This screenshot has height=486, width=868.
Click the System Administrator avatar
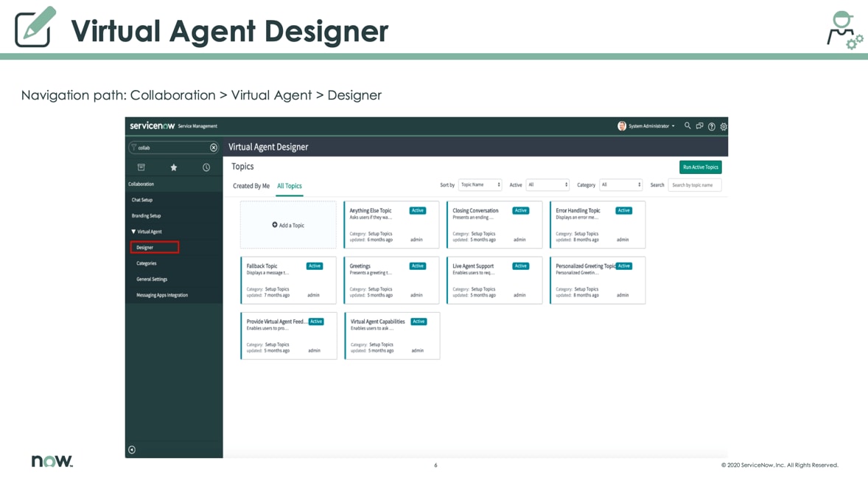point(622,126)
